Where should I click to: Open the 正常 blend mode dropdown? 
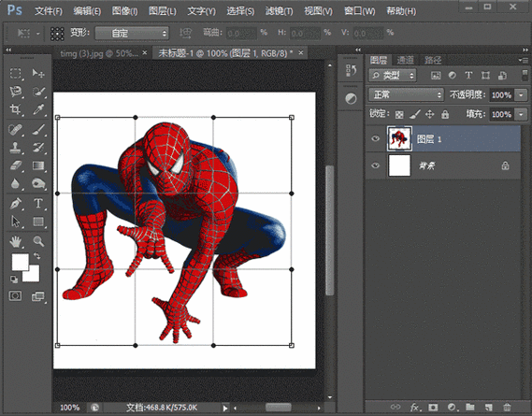click(406, 94)
